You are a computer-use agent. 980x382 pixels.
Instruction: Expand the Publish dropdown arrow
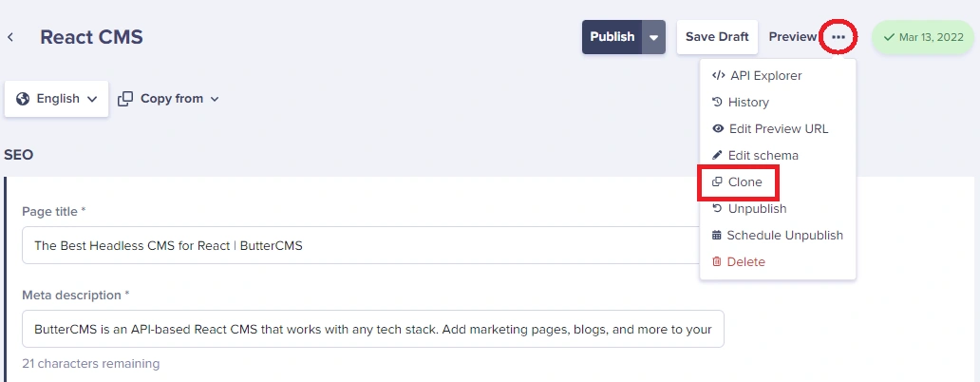click(x=653, y=37)
